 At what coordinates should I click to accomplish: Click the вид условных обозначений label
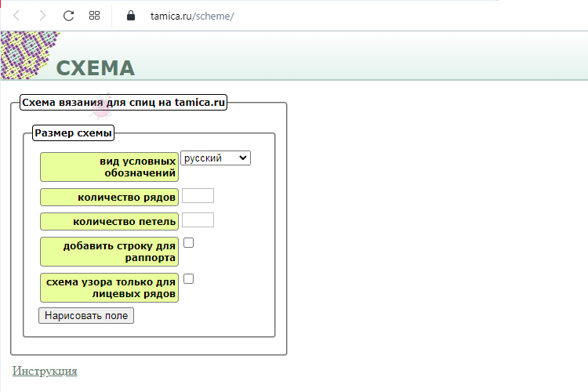click(x=109, y=166)
